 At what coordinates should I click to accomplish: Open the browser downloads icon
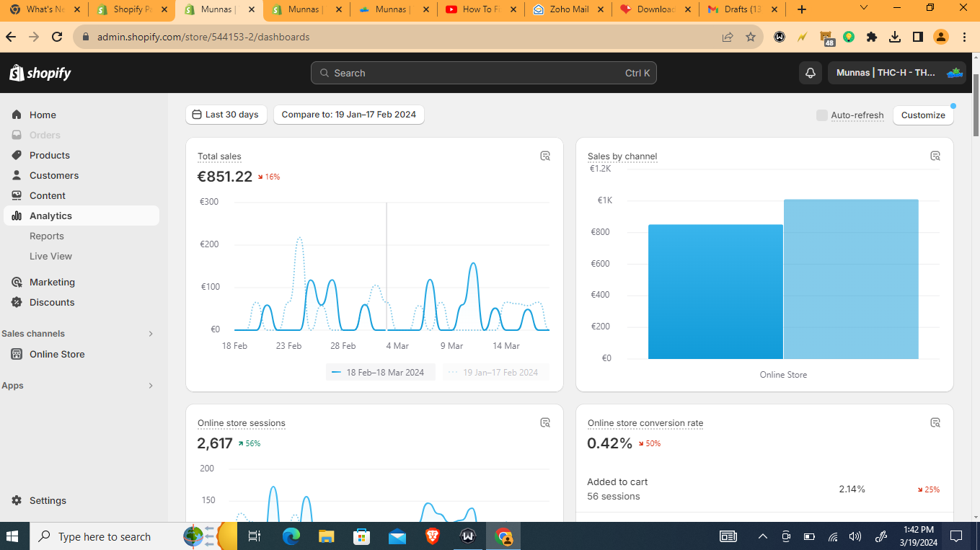(x=895, y=37)
